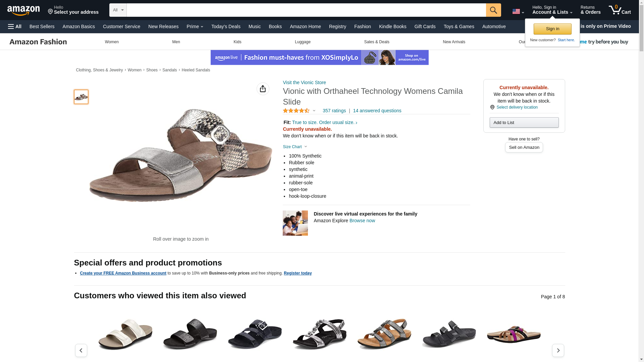644x362 pixels.
Task: Open the shopping cart icon
Action: (619, 10)
